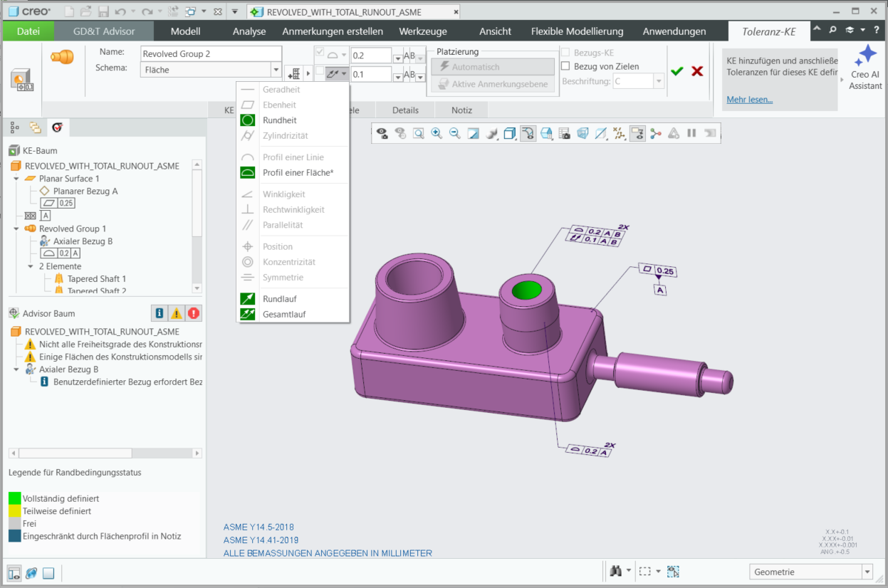Click the Windows switch icon
Viewport: 888px width, 588px height.
(x=191, y=12)
